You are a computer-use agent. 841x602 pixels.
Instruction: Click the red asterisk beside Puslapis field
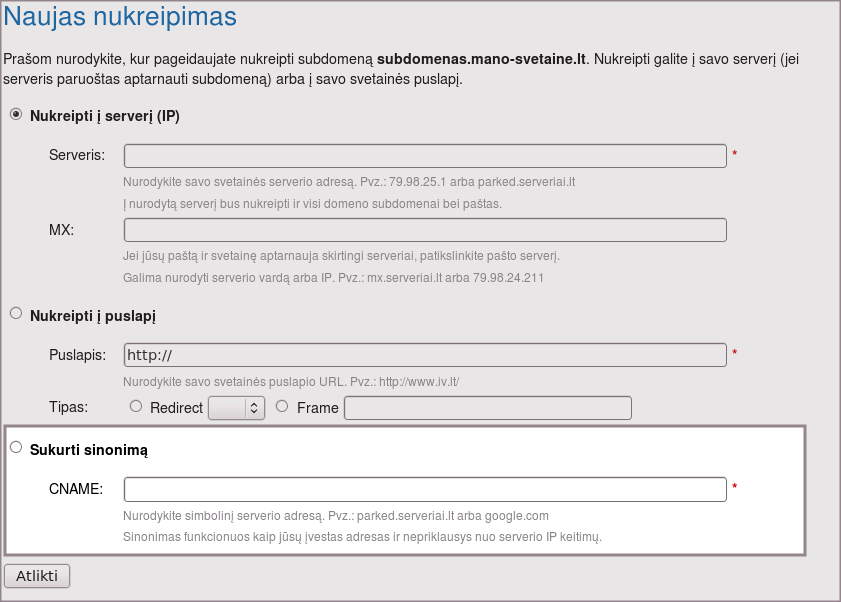coord(735,353)
